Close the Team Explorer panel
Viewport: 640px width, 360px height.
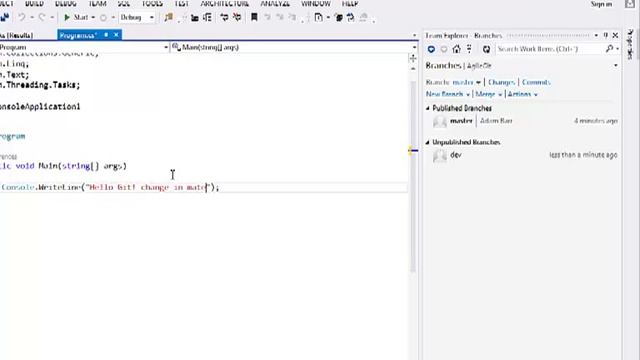pos(615,36)
